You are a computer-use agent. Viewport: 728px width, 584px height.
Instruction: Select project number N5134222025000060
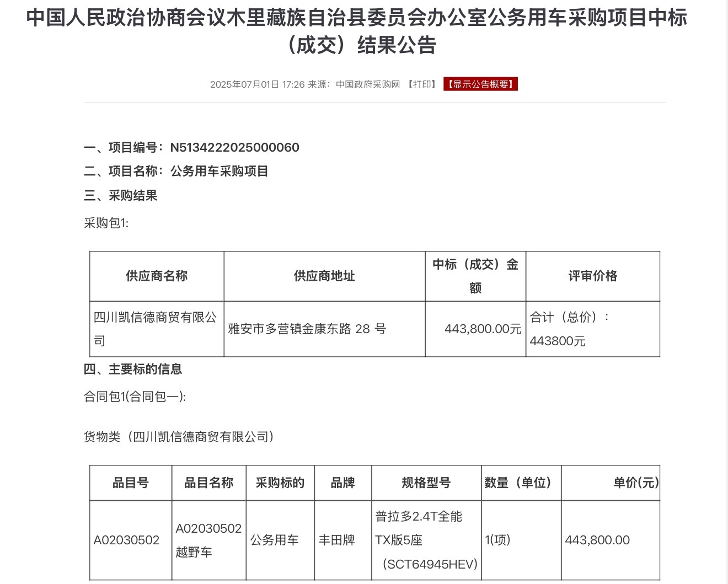[235, 147]
